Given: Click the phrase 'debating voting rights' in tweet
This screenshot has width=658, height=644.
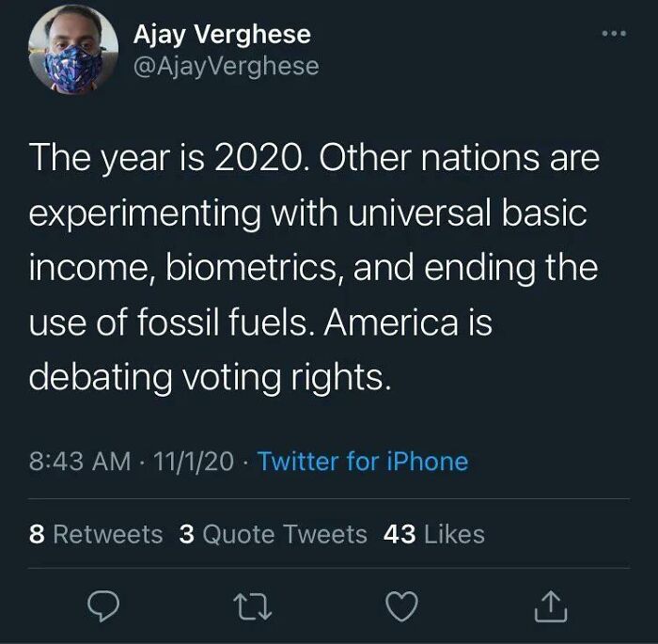Looking at the screenshot, I should click(x=208, y=378).
